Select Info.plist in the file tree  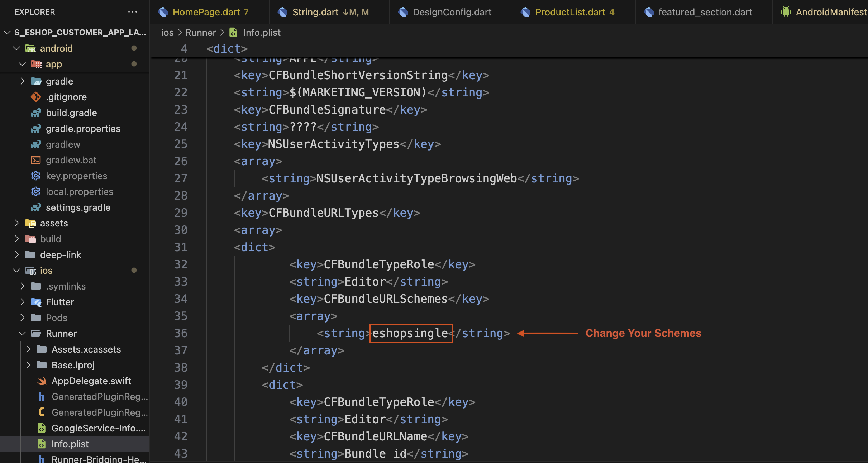(70, 444)
